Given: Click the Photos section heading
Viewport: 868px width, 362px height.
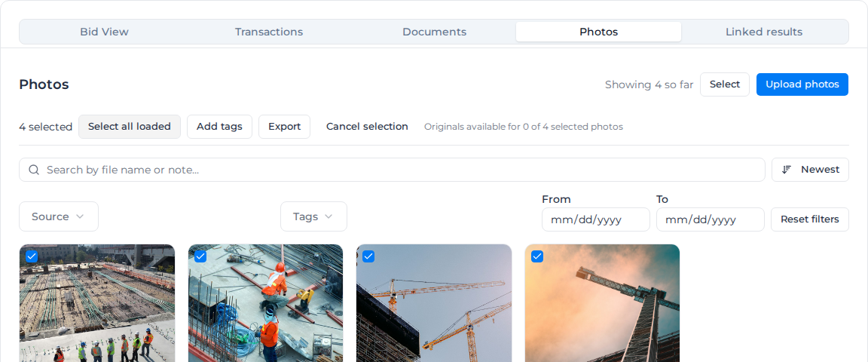Looking at the screenshot, I should (44, 84).
